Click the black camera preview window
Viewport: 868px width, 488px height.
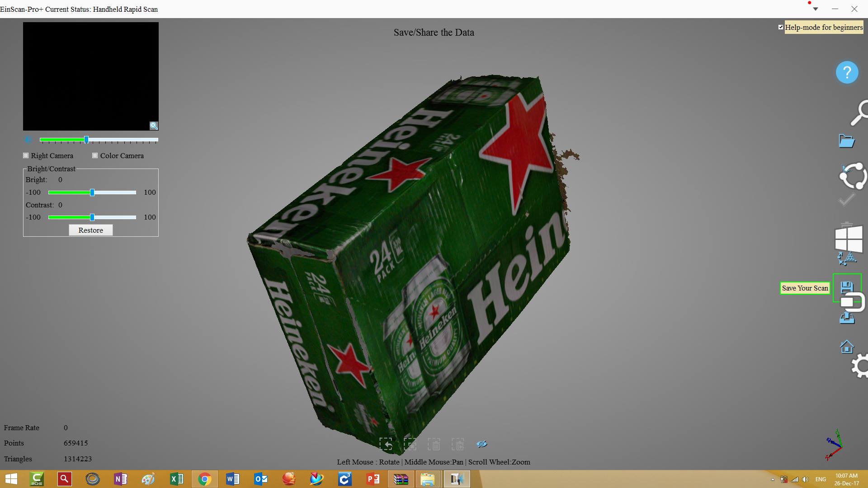[91, 76]
